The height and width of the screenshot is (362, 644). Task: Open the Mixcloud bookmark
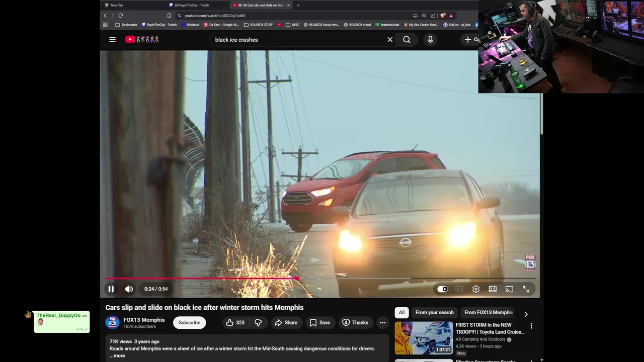tap(190, 25)
